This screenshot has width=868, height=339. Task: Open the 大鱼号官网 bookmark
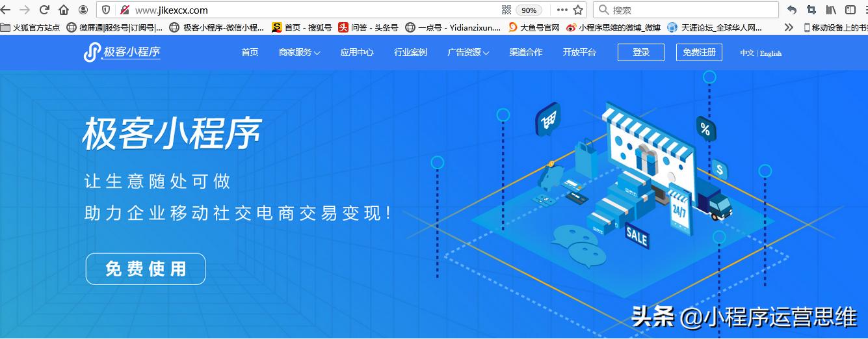click(534, 27)
